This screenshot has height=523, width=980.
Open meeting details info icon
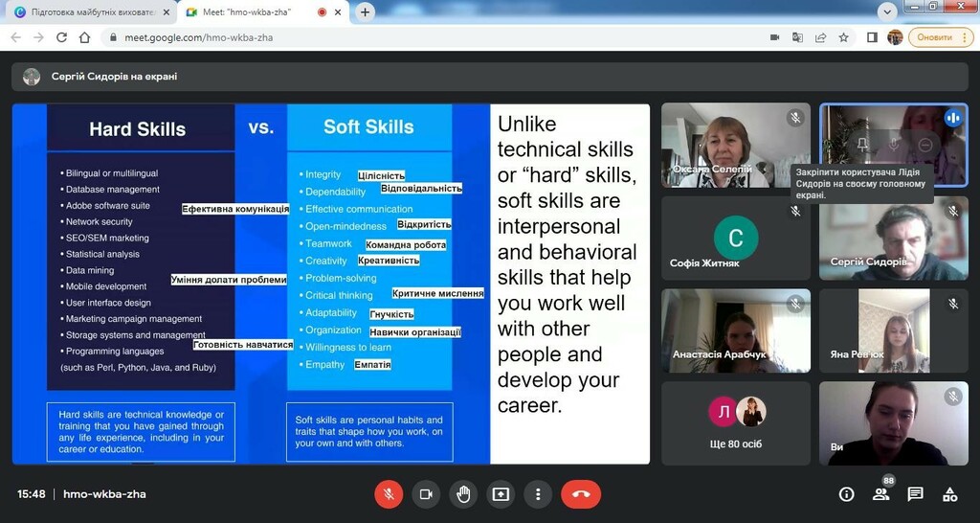click(x=846, y=494)
